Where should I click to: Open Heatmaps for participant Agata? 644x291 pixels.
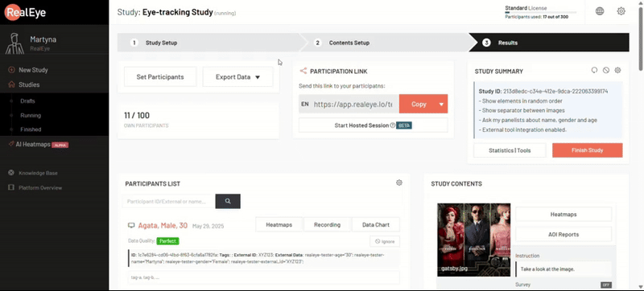279,224
